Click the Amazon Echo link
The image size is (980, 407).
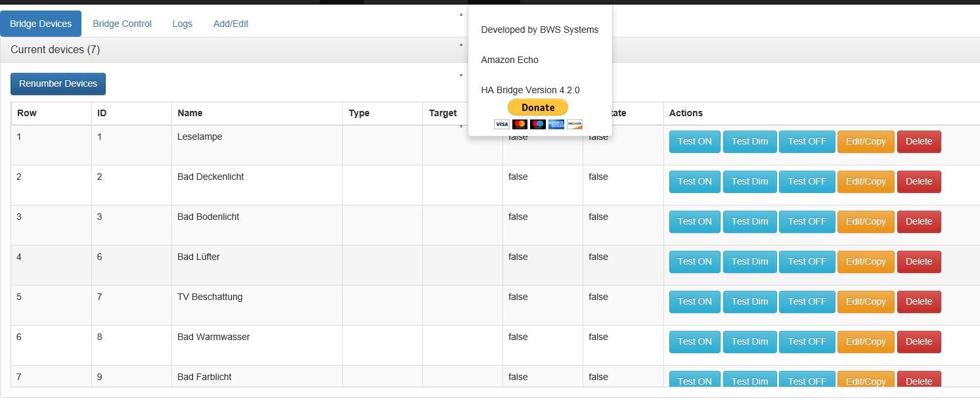click(510, 60)
